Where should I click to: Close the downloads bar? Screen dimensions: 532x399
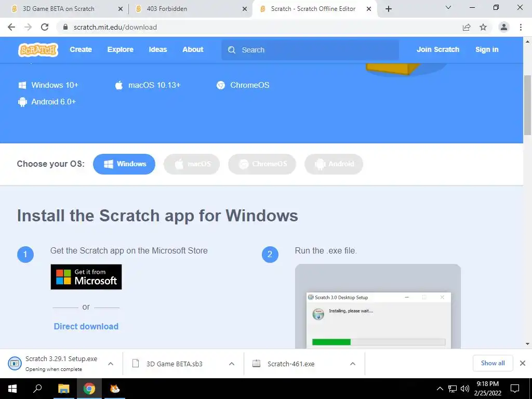tap(523, 363)
